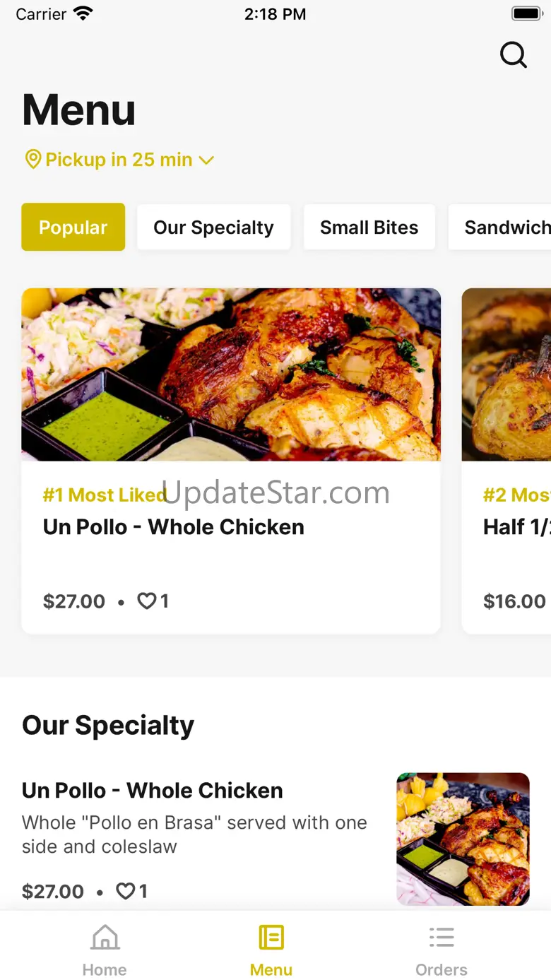Like the featured Un Pollo card via its heart icon
The height and width of the screenshot is (980, 551).
click(146, 601)
